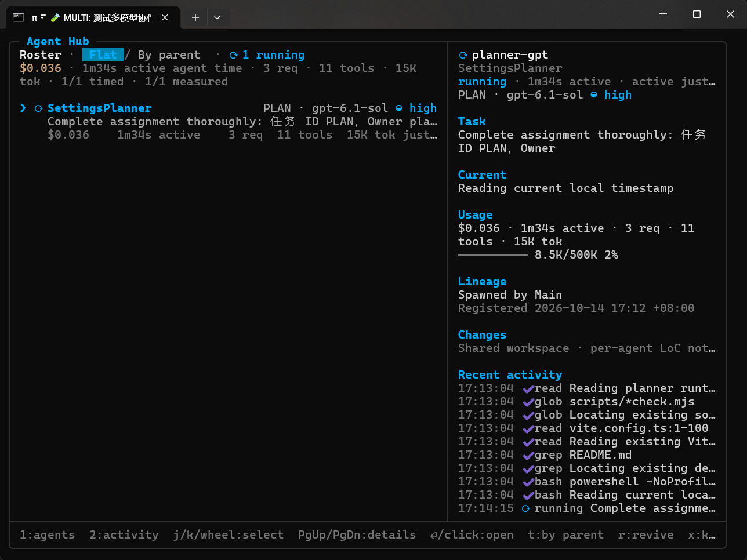Select the SettingsPlanner agent row
Image resolution: width=747 pixels, height=560 pixels.
229,121
